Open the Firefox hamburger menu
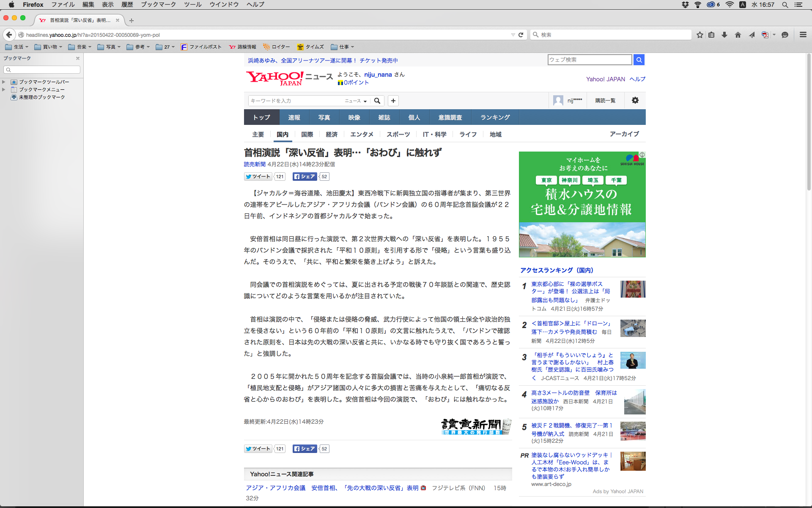 [x=803, y=35]
